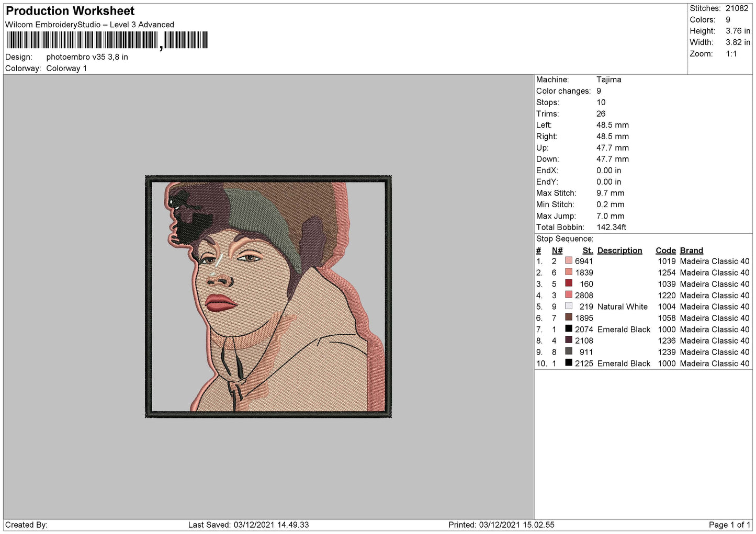Click the 'Description' column header

[x=619, y=251]
